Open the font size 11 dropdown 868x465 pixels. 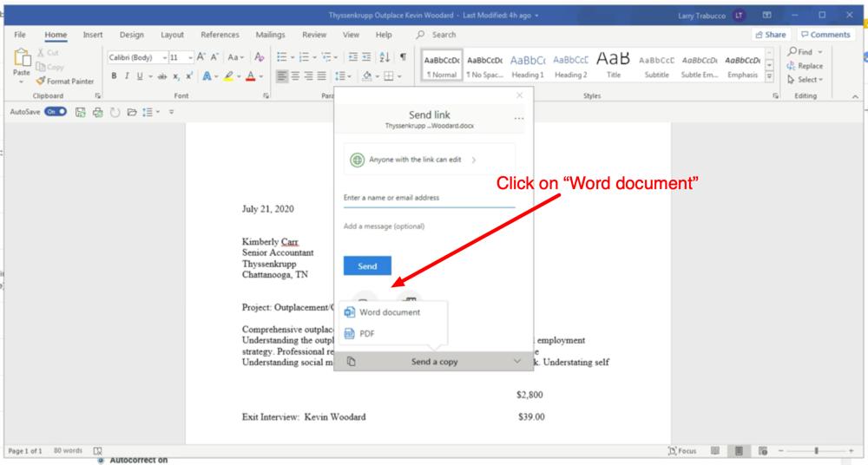[190, 57]
